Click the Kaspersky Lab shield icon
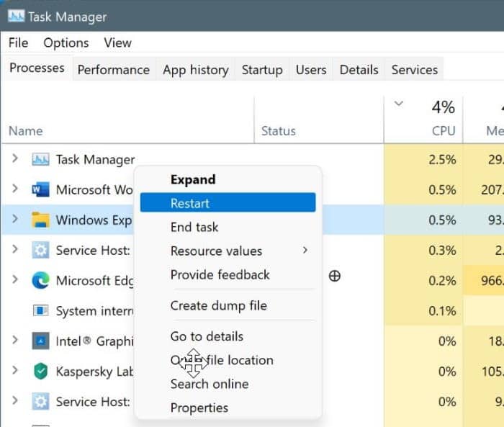 click(x=40, y=372)
